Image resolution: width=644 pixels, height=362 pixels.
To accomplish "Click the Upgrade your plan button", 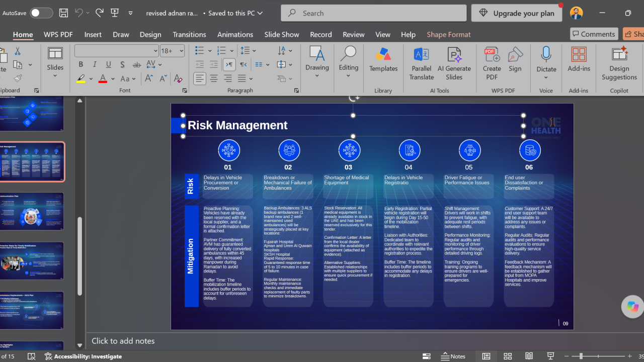I will click(x=517, y=13).
